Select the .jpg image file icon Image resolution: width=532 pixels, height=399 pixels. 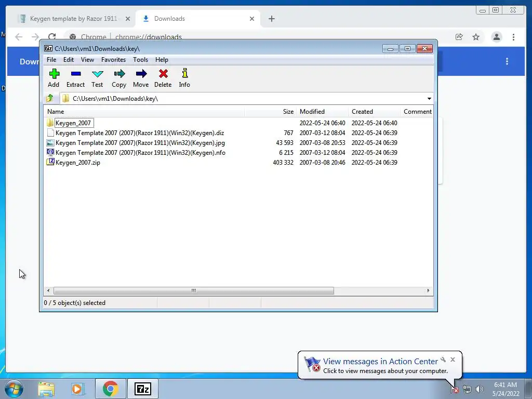tap(50, 142)
